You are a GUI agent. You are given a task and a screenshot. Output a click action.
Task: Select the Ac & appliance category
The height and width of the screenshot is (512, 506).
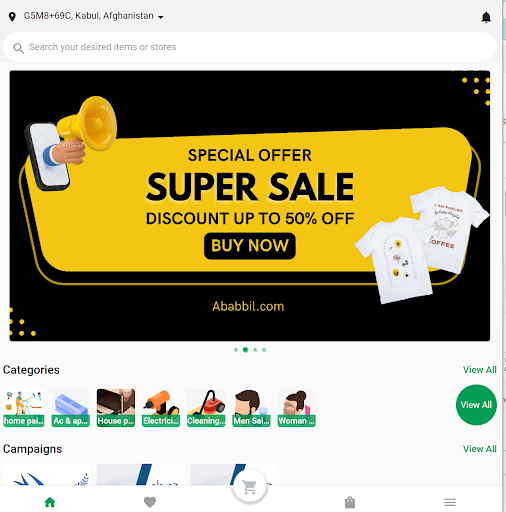(x=71, y=408)
